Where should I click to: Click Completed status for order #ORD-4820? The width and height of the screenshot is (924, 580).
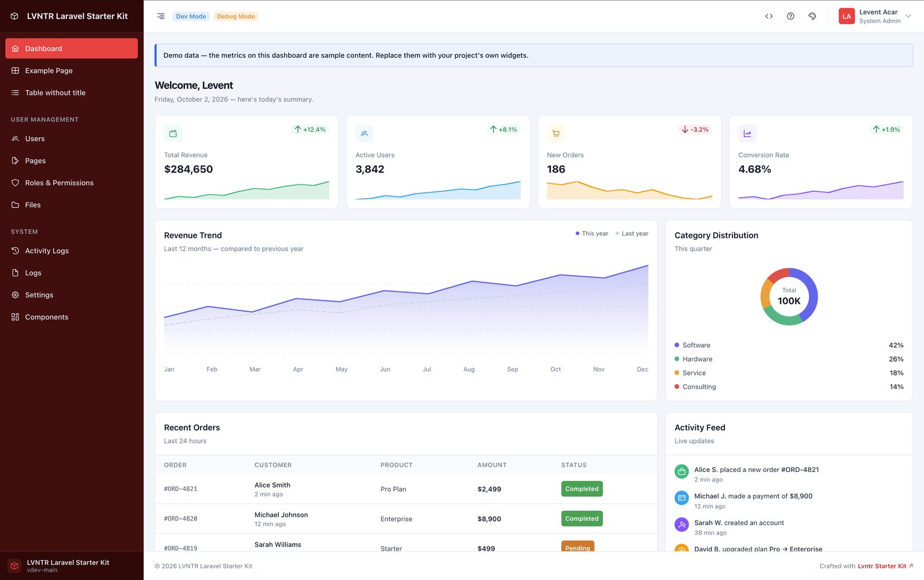[x=582, y=519]
